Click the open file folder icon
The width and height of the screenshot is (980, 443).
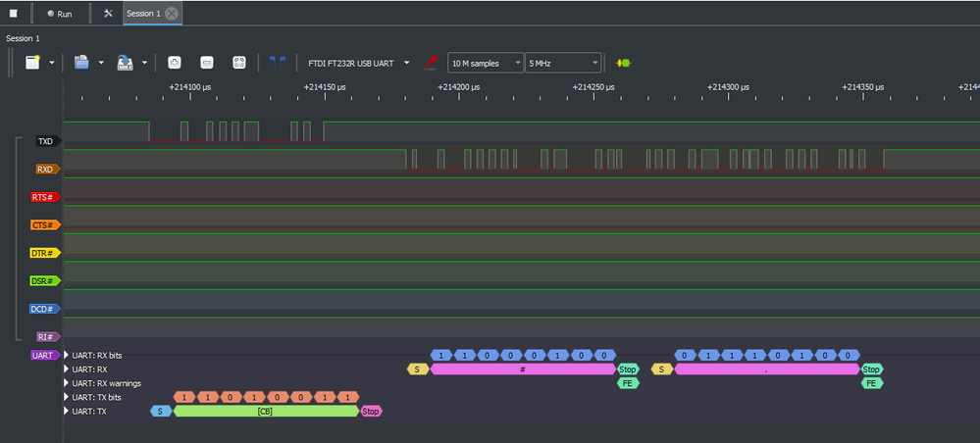tap(81, 63)
